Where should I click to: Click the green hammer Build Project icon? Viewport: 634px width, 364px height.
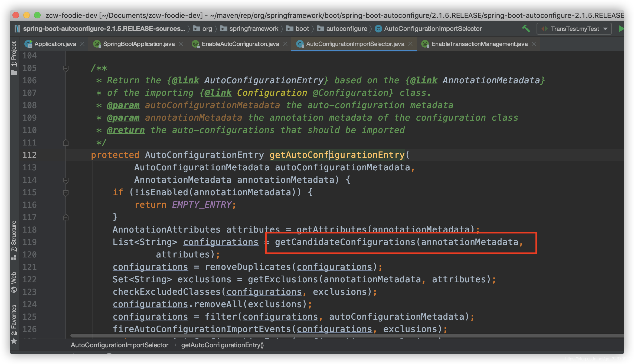(526, 28)
